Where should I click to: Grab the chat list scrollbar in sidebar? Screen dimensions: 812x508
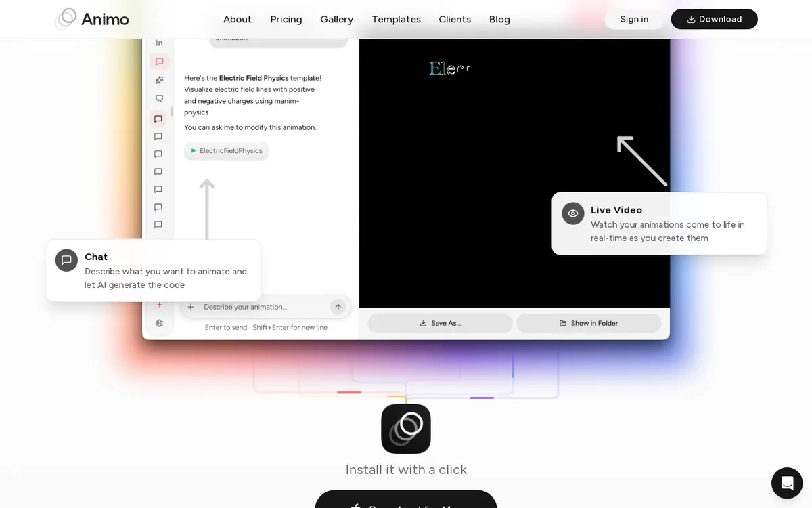(172, 112)
